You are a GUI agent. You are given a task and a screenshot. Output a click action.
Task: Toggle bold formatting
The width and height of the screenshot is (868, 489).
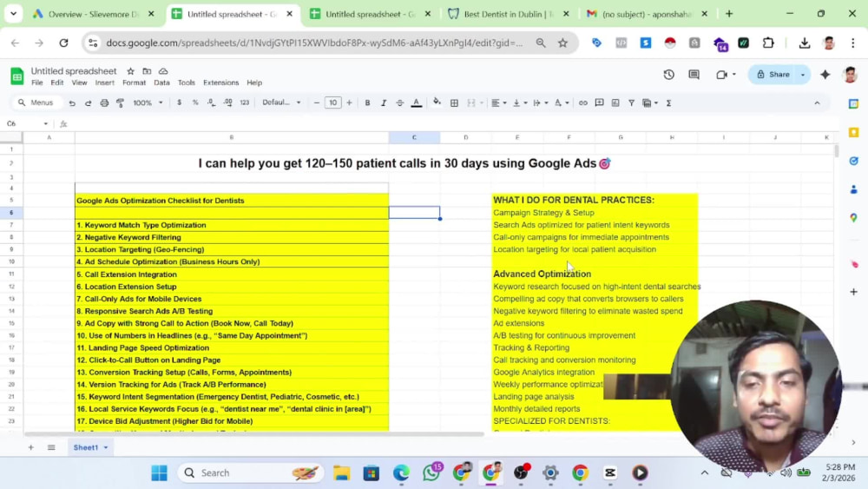click(x=367, y=103)
